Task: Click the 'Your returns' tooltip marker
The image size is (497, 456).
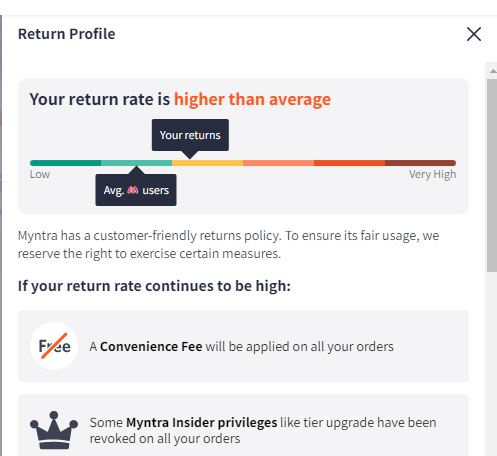Action: pyautogui.click(x=190, y=135)
